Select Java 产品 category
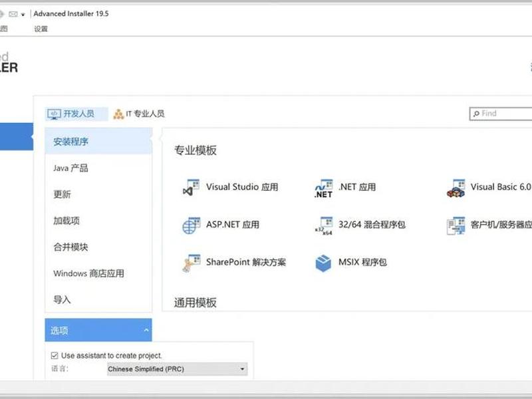Image resolution: width=532 pixels, height=399 pixels. (x=98, y=168)
